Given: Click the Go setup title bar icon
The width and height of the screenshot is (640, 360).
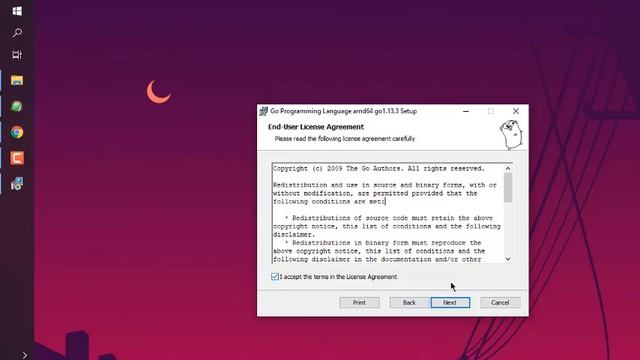Looking at the screenshot, I should click(x=264, y=111).
